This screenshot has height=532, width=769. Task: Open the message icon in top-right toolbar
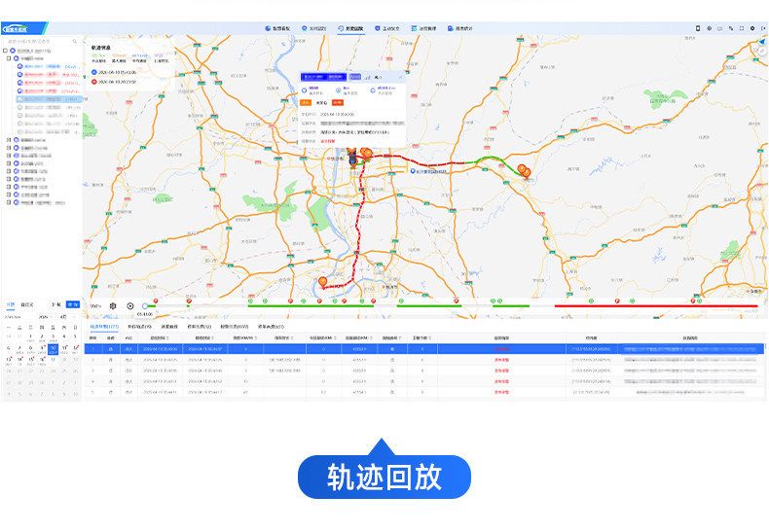[720, 28]
